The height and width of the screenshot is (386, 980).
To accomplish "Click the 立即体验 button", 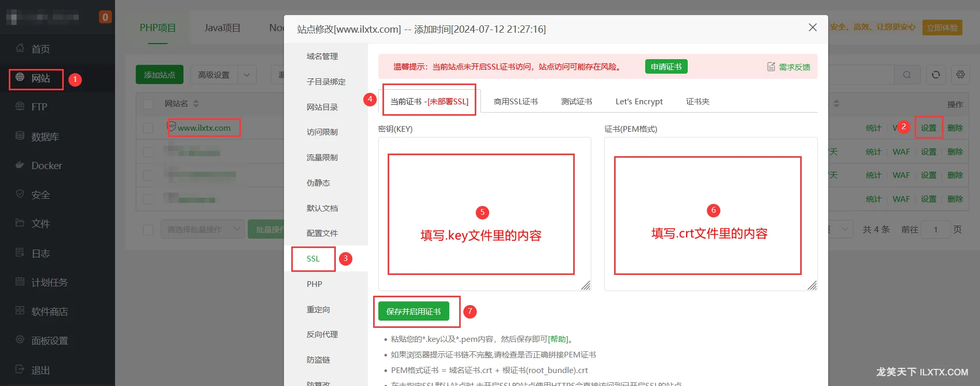I will 942,27.
